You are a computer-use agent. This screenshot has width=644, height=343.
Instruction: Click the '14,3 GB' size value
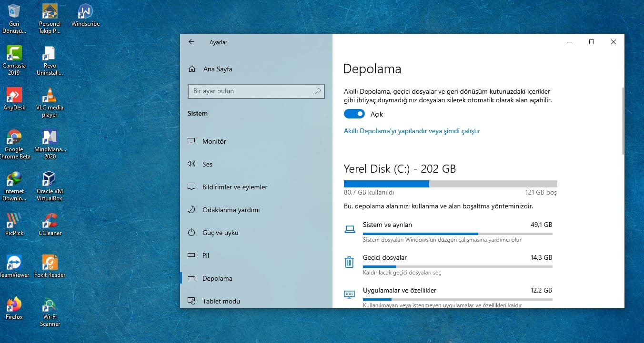click(x=541, y=257)
